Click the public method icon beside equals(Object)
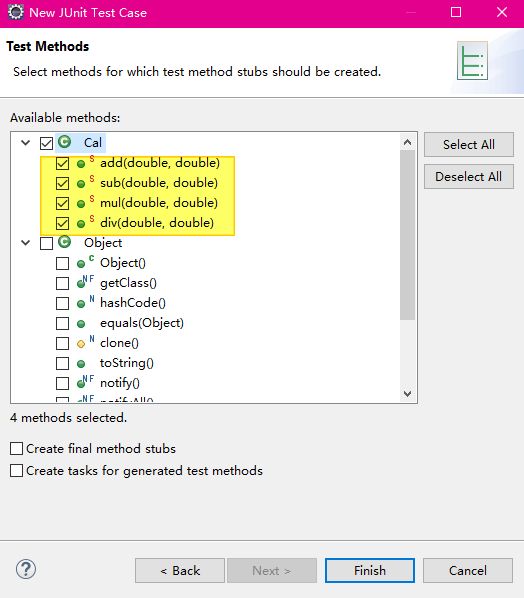This screenshot has height=598, width=524. tap(81, 324)
